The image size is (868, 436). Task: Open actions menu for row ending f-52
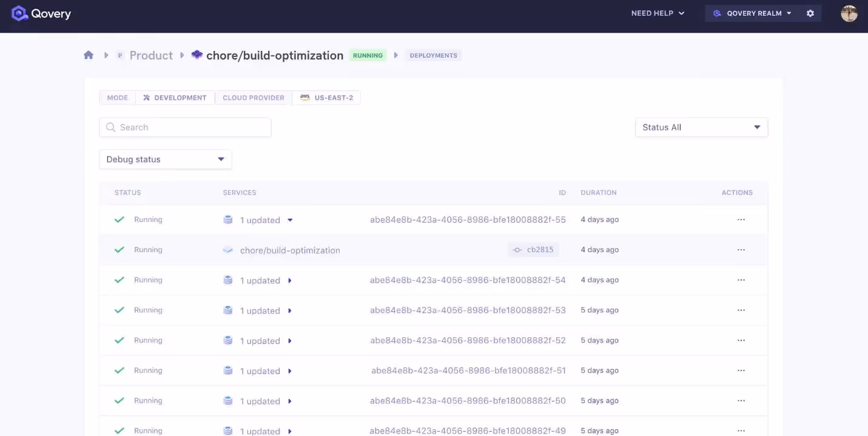pyautogui.click(x=741, y=340)
